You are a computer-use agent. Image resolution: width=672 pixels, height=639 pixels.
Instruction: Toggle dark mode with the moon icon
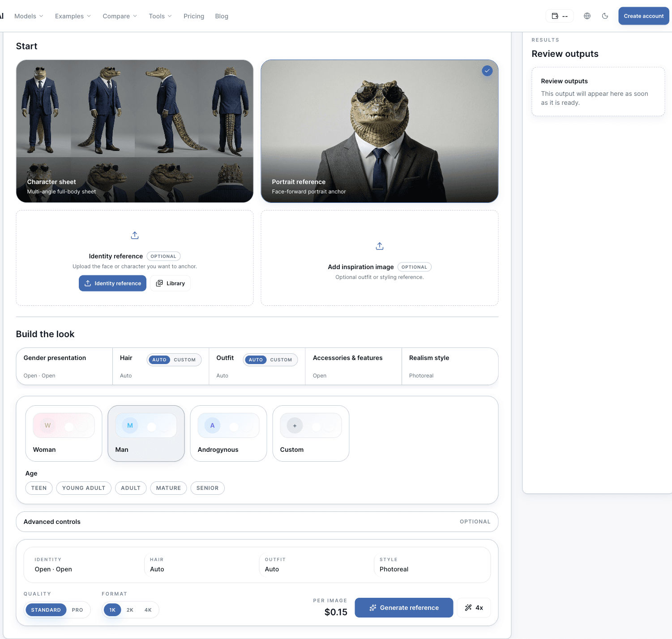[x=605, y=16]
